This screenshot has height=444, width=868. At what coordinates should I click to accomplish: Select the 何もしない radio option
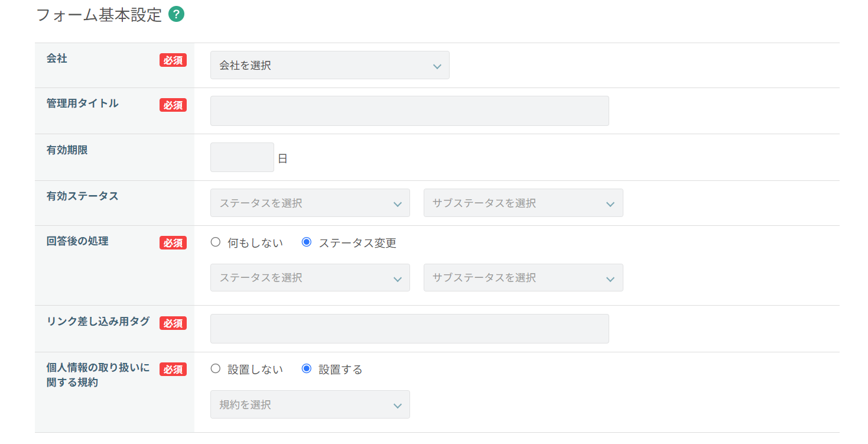point(216,242)
